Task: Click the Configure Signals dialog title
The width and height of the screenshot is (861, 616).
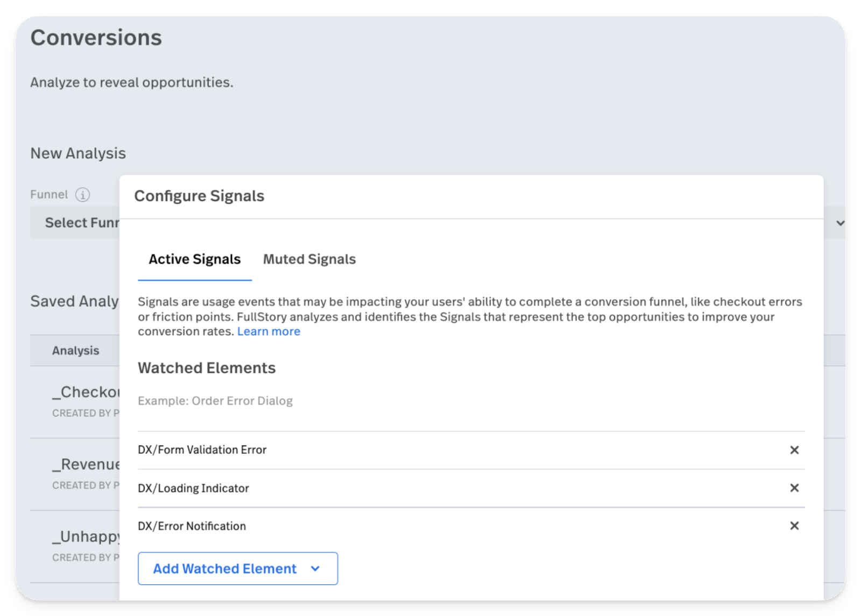Action: [x=199, y=196]
